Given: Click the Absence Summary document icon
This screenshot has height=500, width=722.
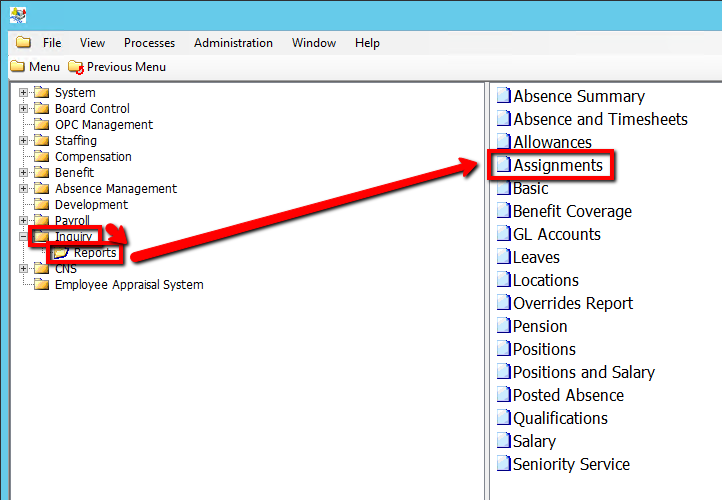Looking at the screenshot, I should click(x=504, y=96).
